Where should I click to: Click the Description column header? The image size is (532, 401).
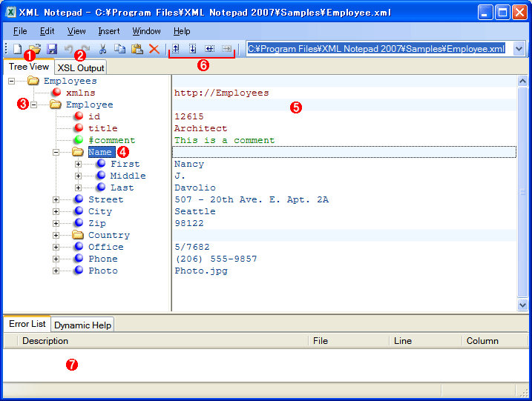(x=45, y=341)
